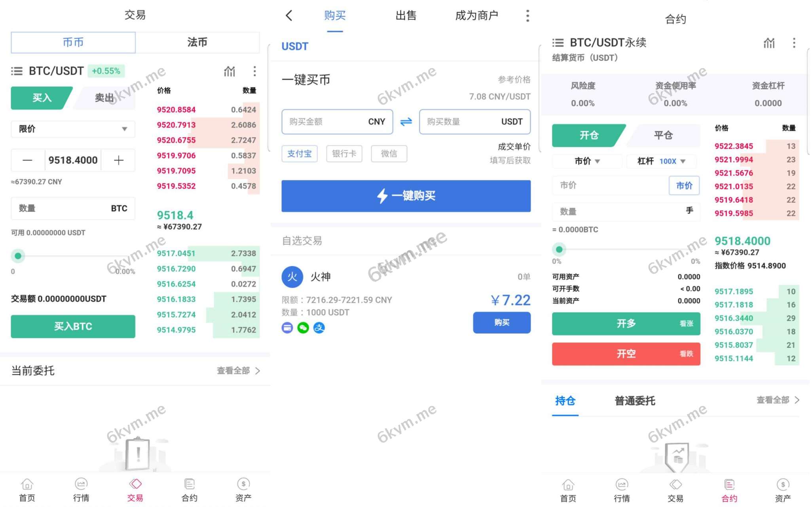
Task: Open the 普通委托 orders tab
Action: click(634, 401)
